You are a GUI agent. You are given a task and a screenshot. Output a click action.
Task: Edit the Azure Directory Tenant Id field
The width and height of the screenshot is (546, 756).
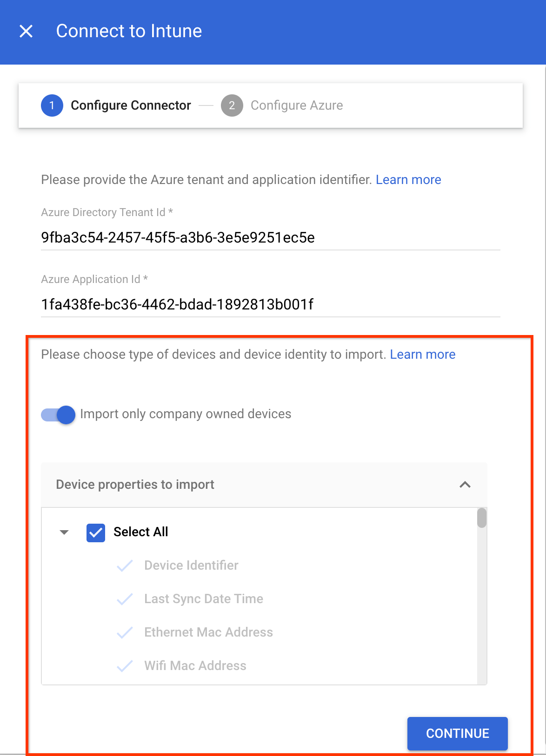tap(270, 237)
